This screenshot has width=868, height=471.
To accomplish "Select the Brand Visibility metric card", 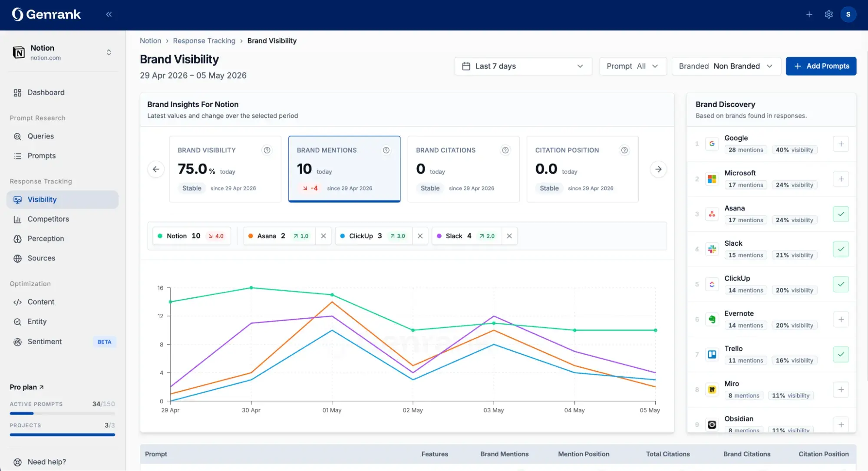I will [x=225, y=169].
